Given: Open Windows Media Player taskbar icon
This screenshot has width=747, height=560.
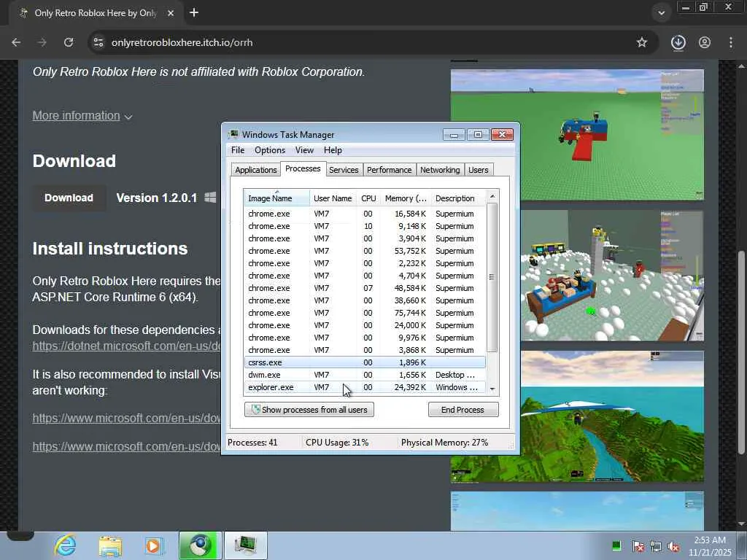Looking at the screenshot, I should coord(153,545).
